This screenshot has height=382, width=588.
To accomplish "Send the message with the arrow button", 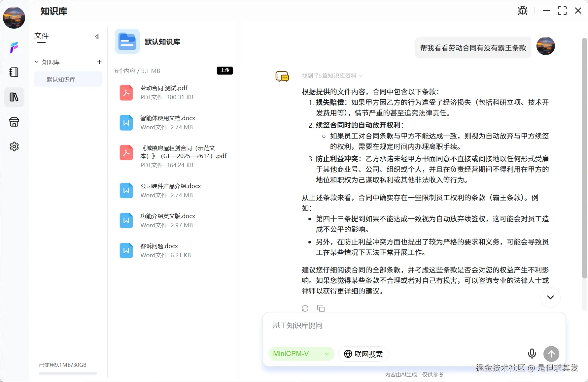I will (551, 354).
